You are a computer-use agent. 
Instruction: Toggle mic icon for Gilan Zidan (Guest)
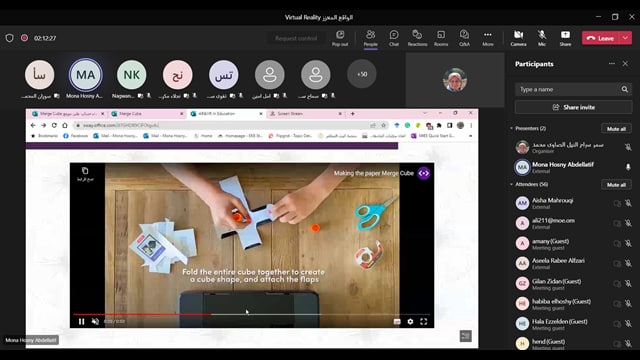point(628,284)
